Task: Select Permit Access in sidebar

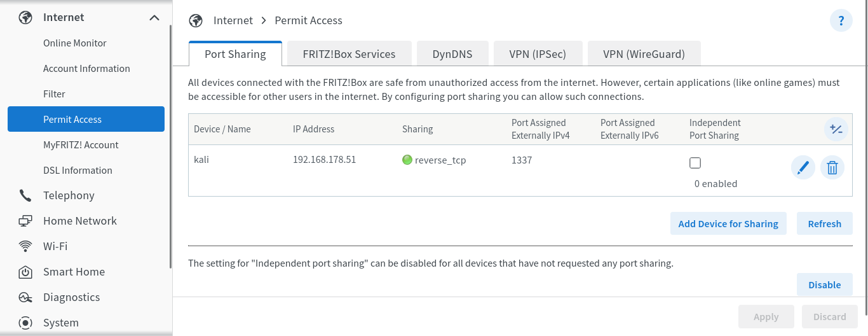Action: pyautogui.click(x=86, y=119)
